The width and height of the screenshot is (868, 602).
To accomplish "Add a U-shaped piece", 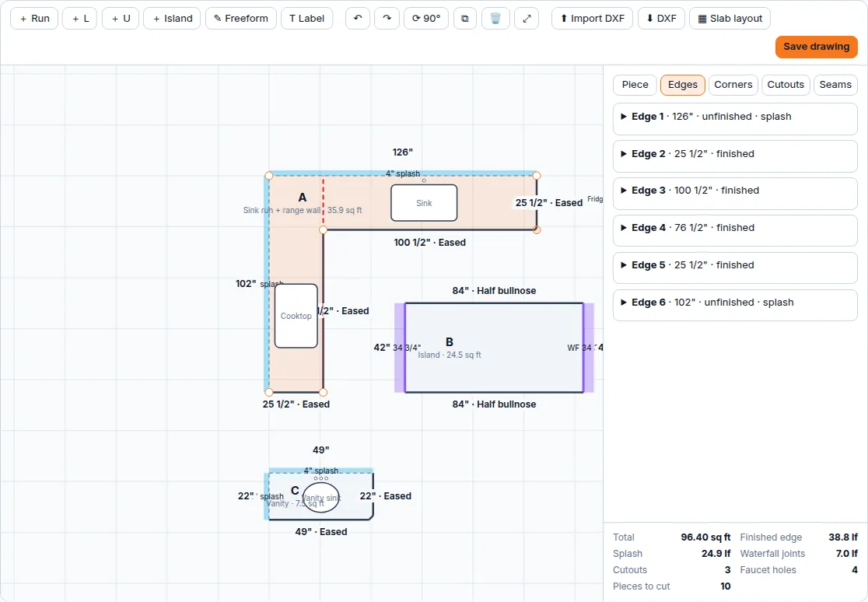I will [x=121, y=18].
